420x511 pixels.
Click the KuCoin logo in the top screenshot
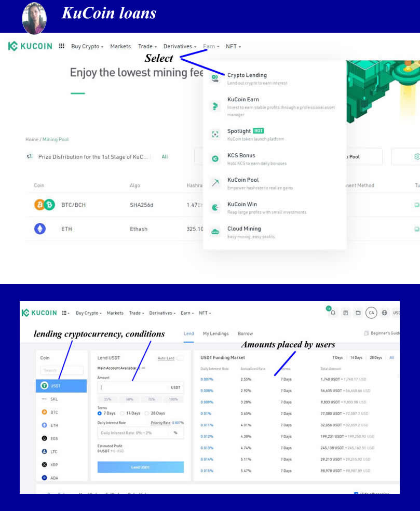click(30, 46)
